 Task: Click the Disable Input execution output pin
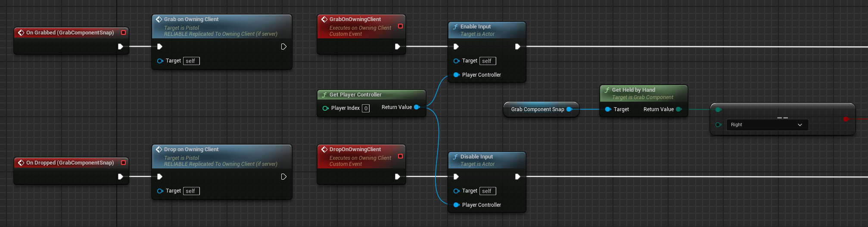click(518, 177)
